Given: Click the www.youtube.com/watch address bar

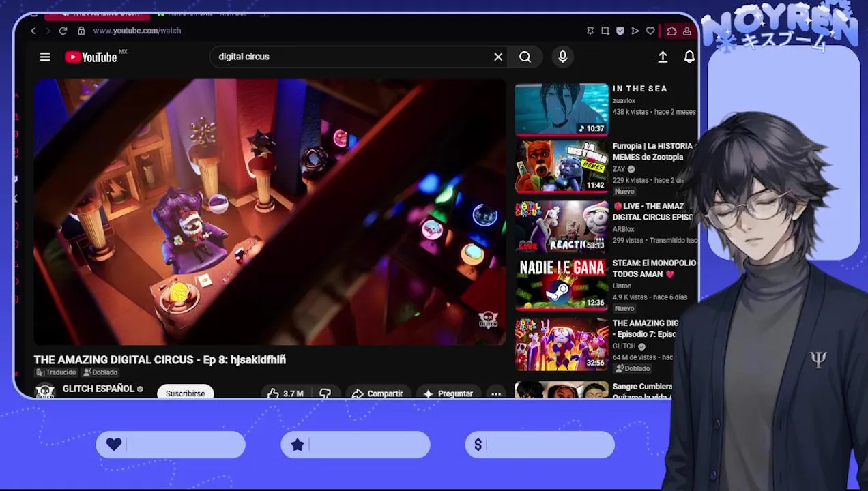Looking at the screenshot, I should click(x=136, y=31).
